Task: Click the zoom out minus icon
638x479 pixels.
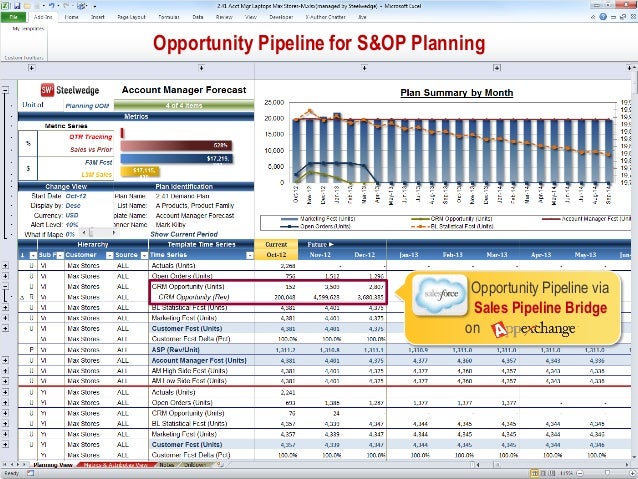Action: [x=580, y=473]
